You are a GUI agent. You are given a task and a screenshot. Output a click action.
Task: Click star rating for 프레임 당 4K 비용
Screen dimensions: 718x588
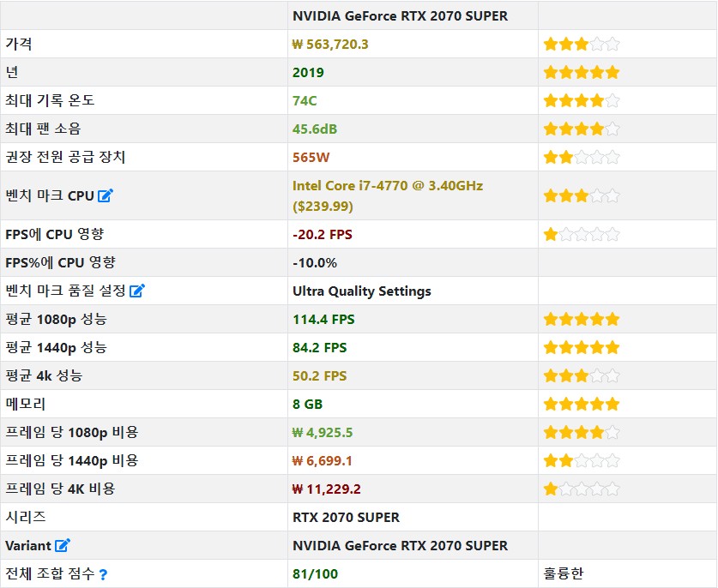click(x=582, y=489)
